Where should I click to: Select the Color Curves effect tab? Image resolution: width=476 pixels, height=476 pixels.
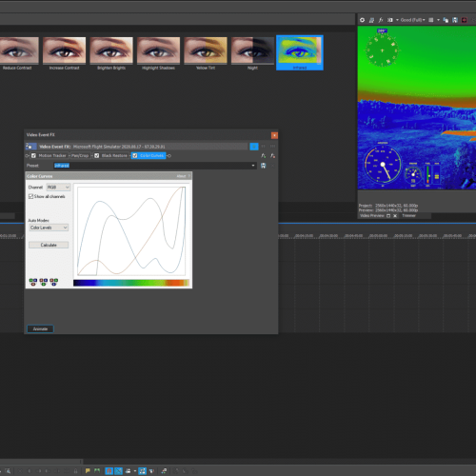point(149,155)
